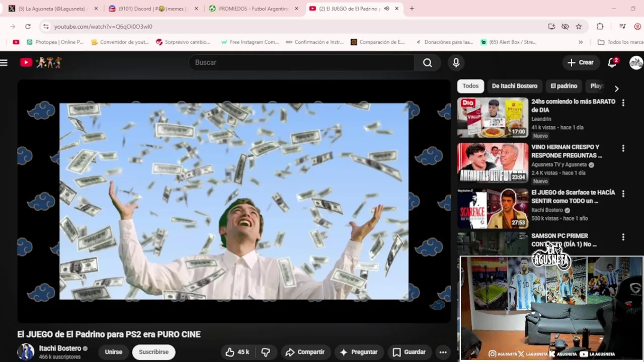Open the YouTube bookmark icon in bookmarks bar

tap(16, 42)
